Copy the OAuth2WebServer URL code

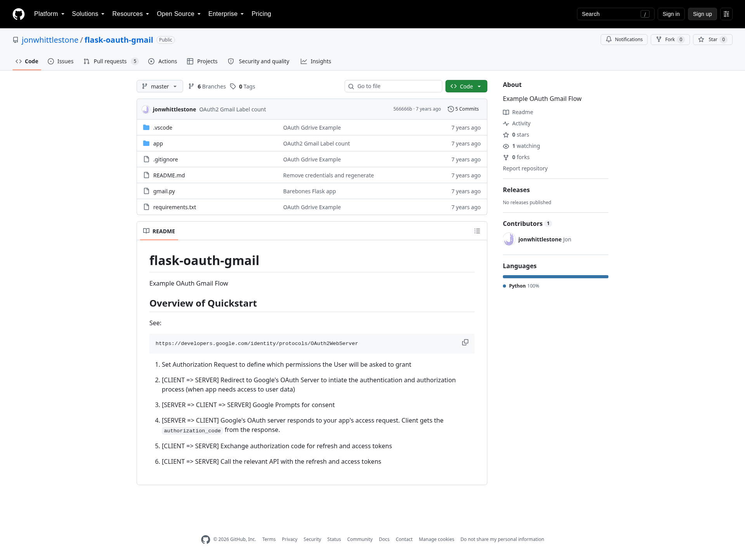[x=465, y=342]
